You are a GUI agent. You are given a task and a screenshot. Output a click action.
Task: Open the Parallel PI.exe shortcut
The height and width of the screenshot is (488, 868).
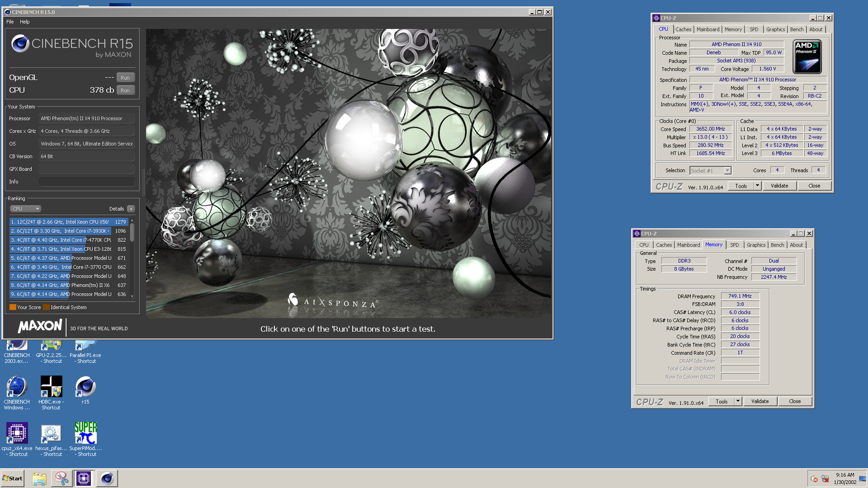point(85,352)
